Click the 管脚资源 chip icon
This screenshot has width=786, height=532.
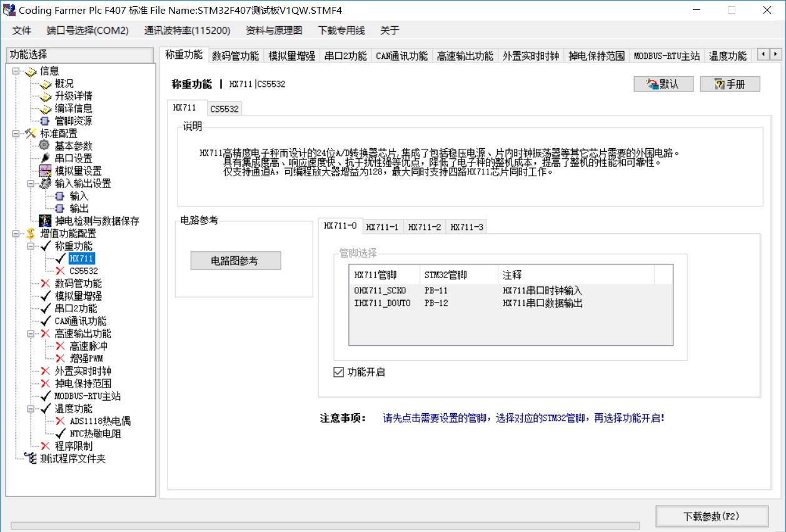click(x=45, y=121)
